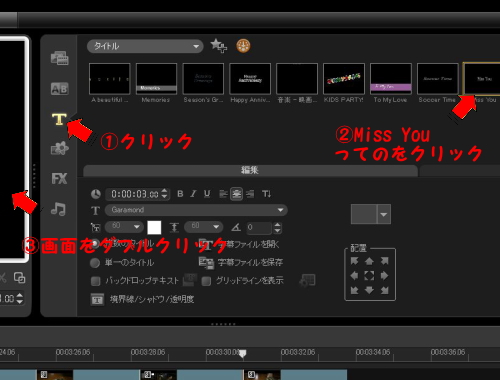Open border/shadow/transparency settings icon
Viewport: 500px width, 380px height.
coord(97,299)
